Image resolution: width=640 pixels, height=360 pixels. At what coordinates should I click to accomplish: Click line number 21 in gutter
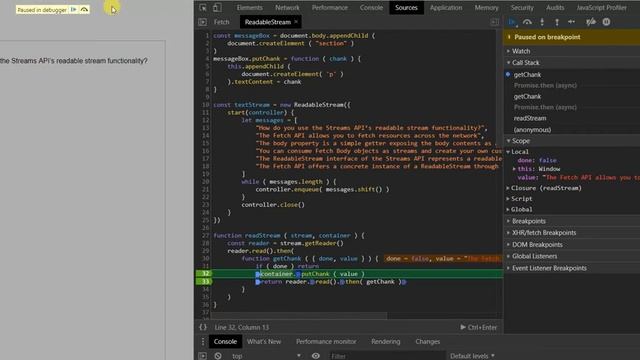(x=205, y=189)
